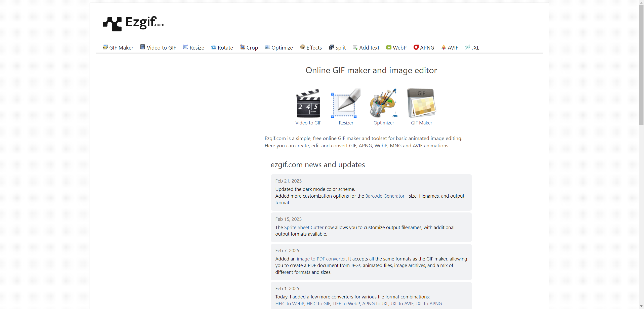The height and width of the screenshot is (309, 644).
Task: Open the Video to GIF converter icon
Action: [308, 104]
